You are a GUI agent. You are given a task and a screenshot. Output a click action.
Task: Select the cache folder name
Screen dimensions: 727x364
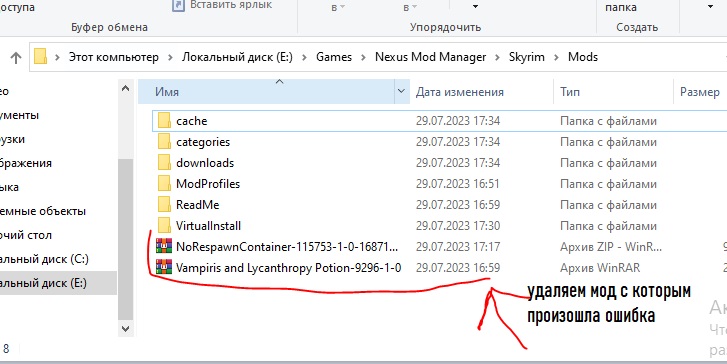[x=191, y=121]
